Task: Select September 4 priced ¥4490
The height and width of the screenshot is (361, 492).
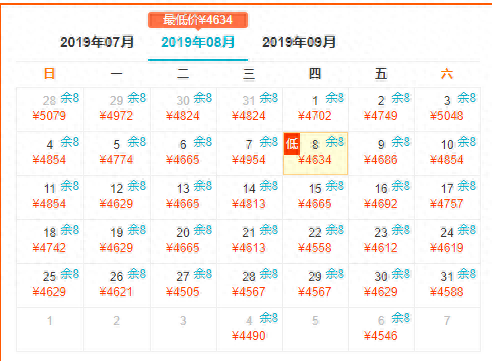Action: [249, 329]
